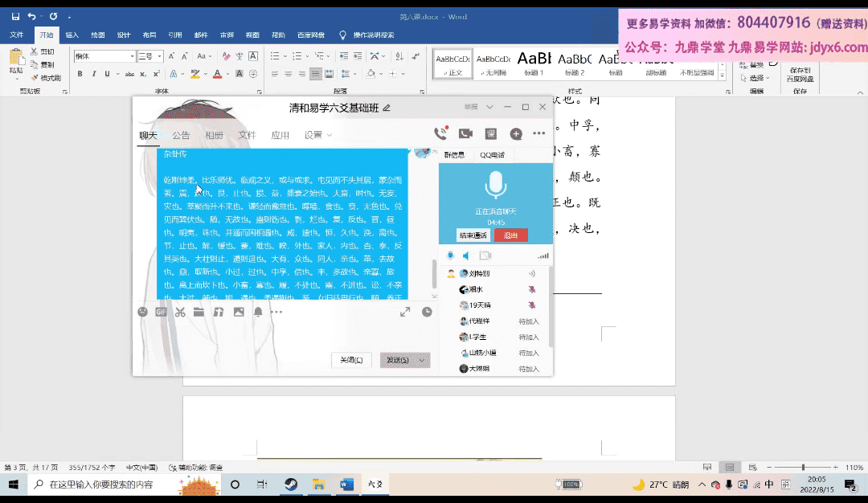The image size is (868, 503).
Task: Launch Steam from the taskbar
Action: [290, 485]
